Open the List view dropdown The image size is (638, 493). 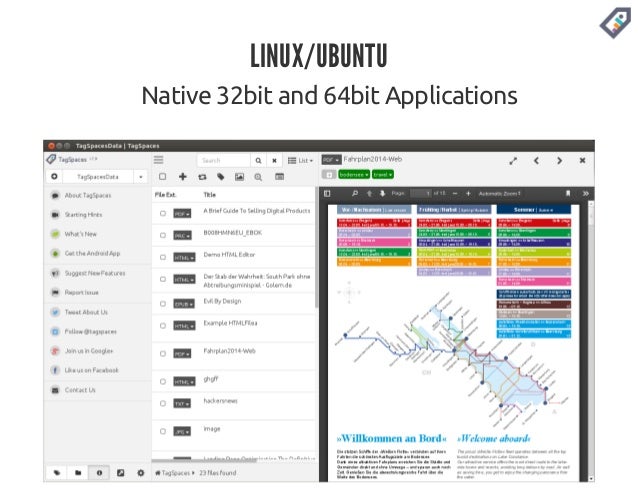point(300,161)
